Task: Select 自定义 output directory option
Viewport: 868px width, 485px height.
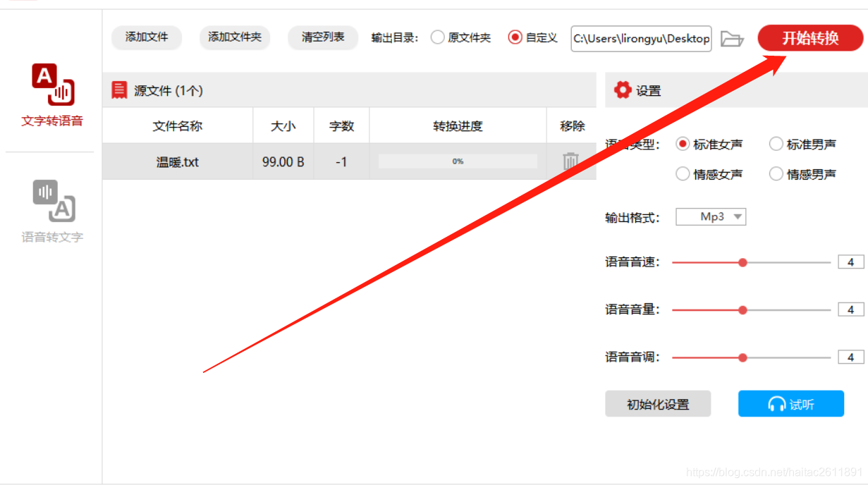Action: click(x=533, y=37)
